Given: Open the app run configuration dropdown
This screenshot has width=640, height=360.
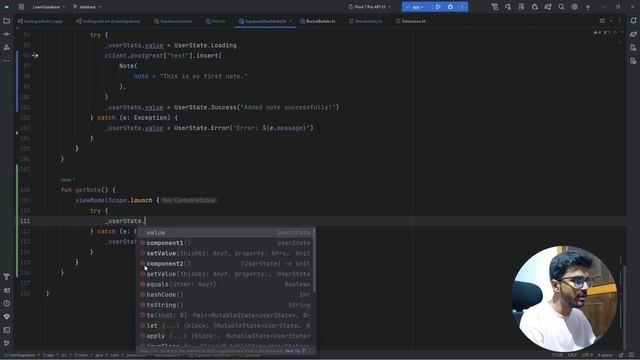Looking at the screenshot, I should click(x=416, y=7).
